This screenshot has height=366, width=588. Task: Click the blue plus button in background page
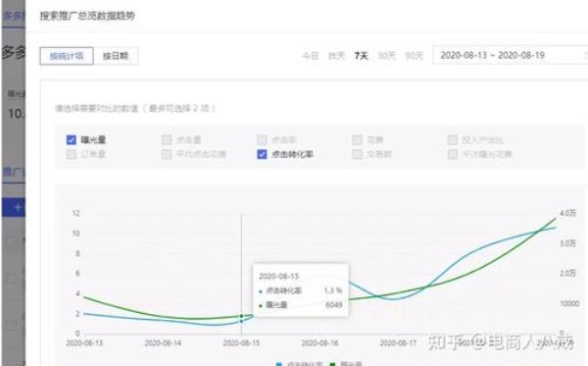tap(14, 207)
